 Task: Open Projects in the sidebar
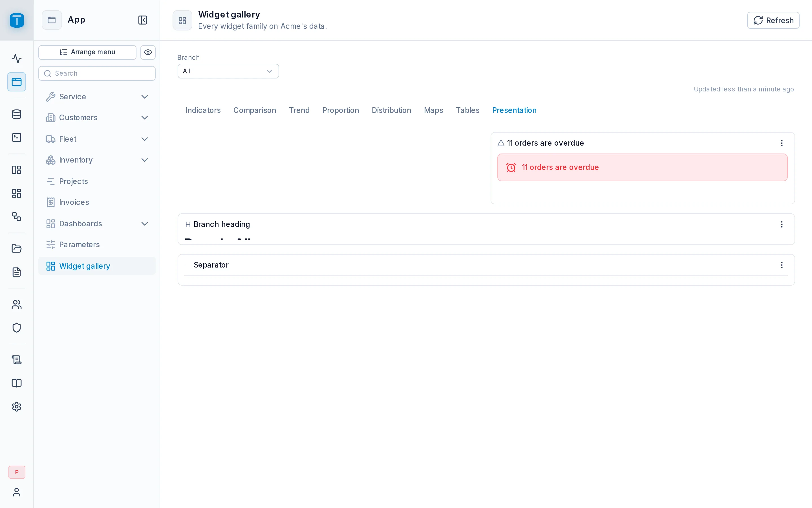point(97,181)
